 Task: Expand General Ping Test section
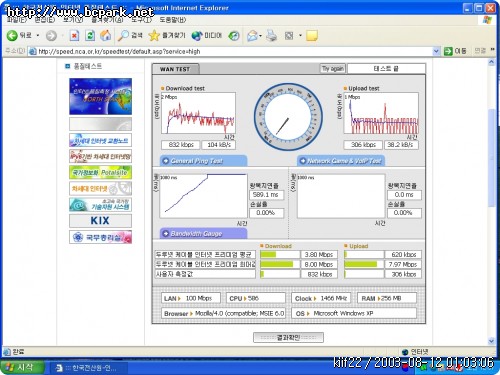point(203,161)
